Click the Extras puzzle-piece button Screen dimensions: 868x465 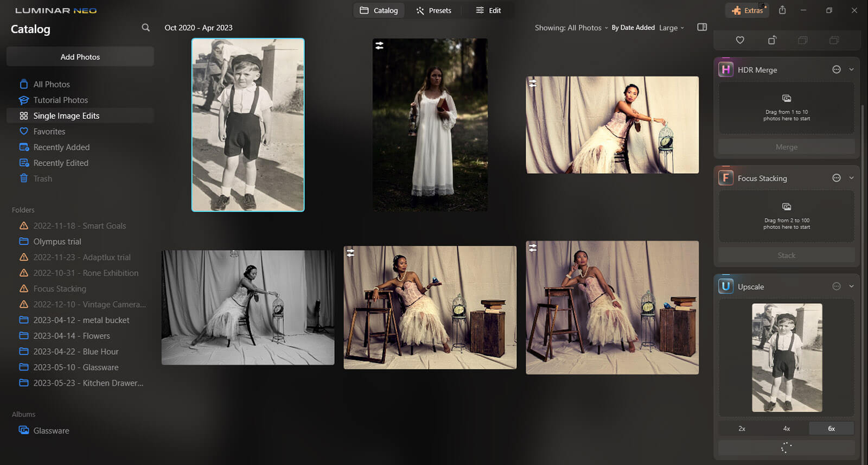[x=747, y=10]
